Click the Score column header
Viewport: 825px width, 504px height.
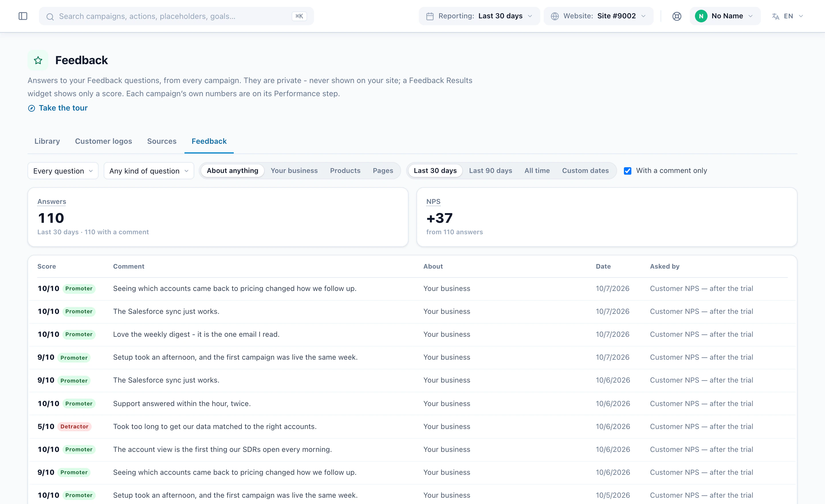coord(46,266)
